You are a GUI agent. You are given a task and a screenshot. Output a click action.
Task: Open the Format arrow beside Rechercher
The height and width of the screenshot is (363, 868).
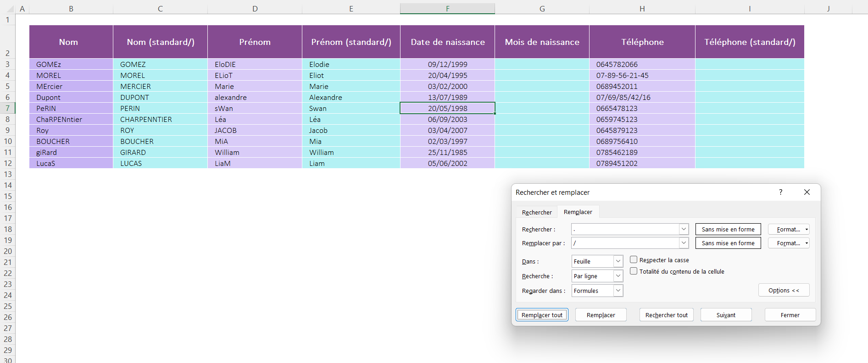tap(807, 229)
